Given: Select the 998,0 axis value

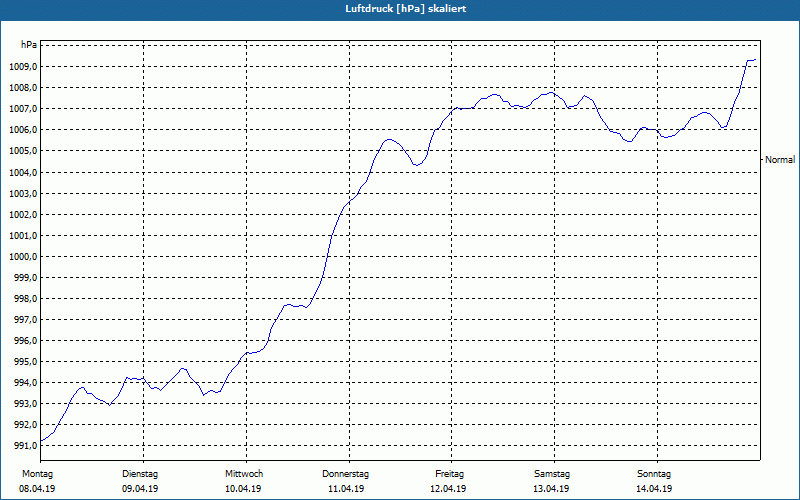Looking at the screenshot, I should point(24,299).
